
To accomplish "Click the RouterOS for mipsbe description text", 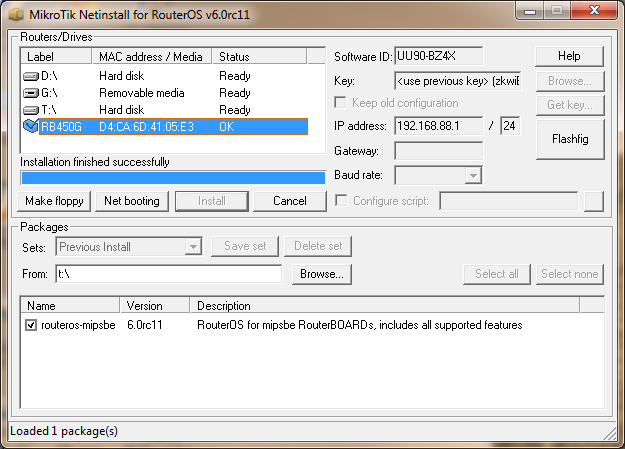I will click(360, 325).
